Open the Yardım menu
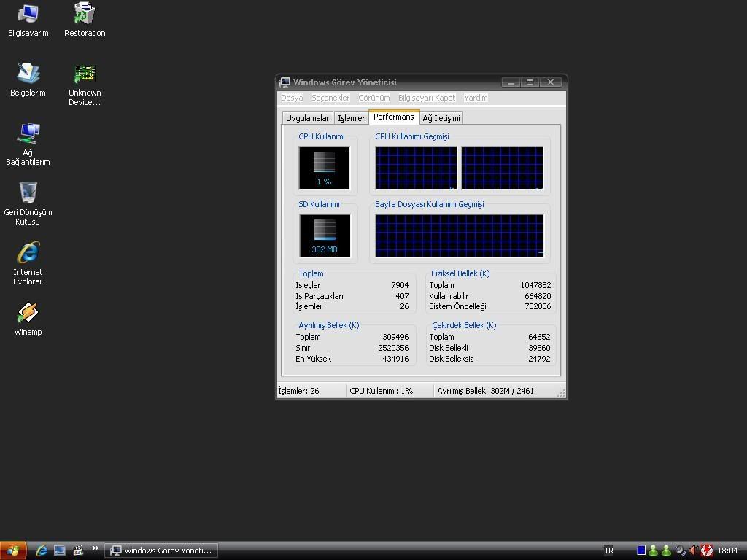The image size is (747, 560). [476, 98]
